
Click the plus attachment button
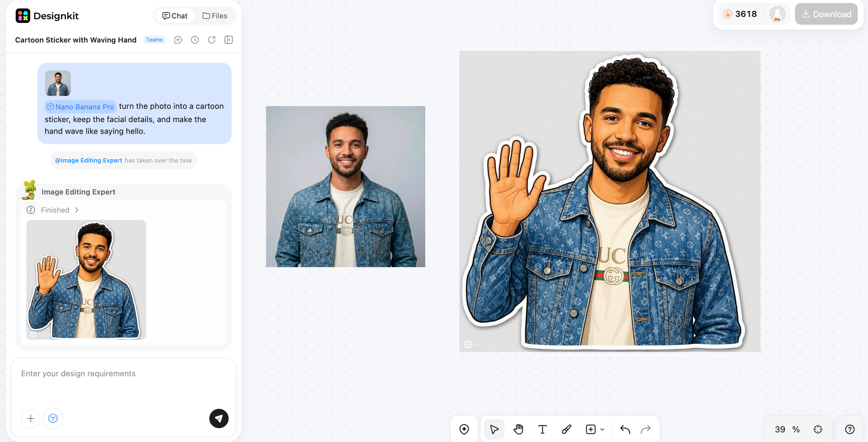(x=31, y=418)
